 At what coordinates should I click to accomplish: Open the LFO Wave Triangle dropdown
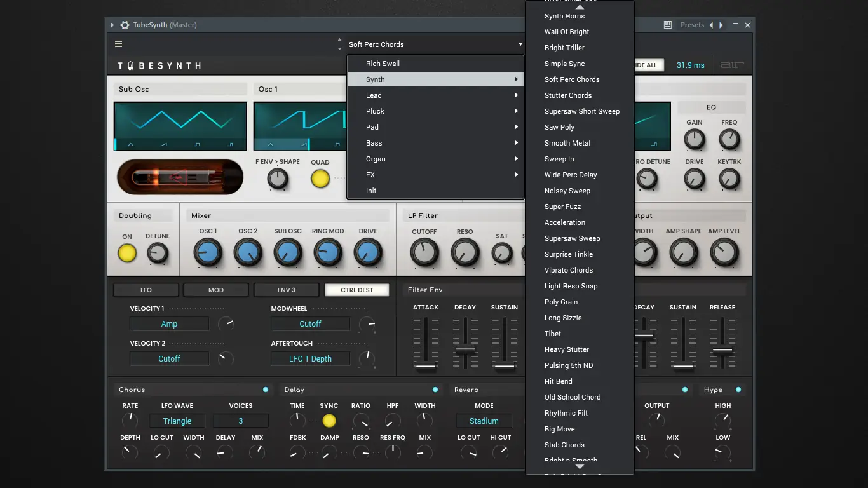pyautogui.click(x=177, y=421)
